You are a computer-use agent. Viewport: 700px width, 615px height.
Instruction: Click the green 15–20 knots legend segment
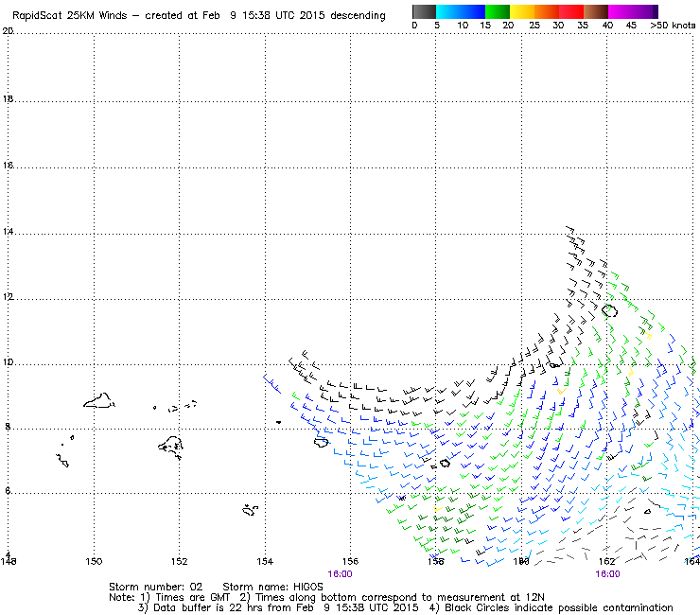[498, 11]
